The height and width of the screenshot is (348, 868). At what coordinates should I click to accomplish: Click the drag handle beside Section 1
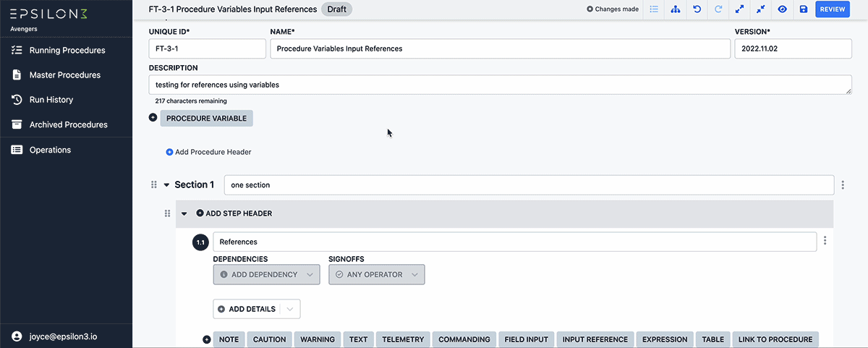(x=153, y=184)
